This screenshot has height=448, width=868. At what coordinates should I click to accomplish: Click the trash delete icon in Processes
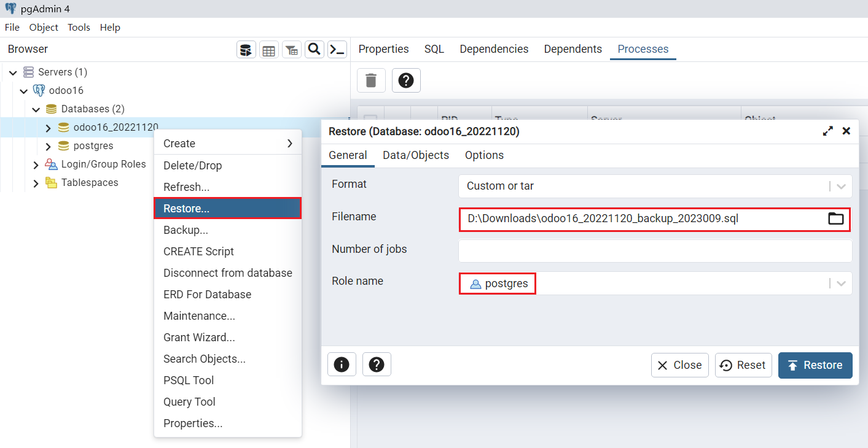pos(371,80)
